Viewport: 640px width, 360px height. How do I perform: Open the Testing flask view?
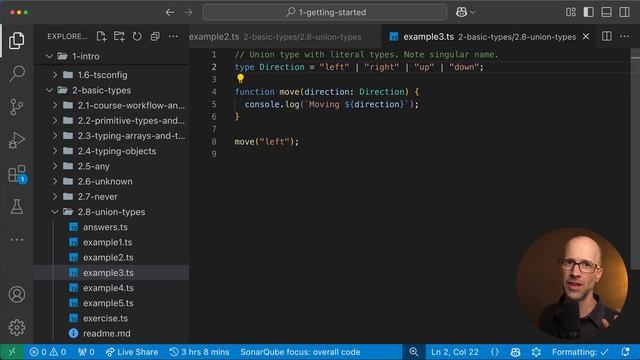pos(16,207)
